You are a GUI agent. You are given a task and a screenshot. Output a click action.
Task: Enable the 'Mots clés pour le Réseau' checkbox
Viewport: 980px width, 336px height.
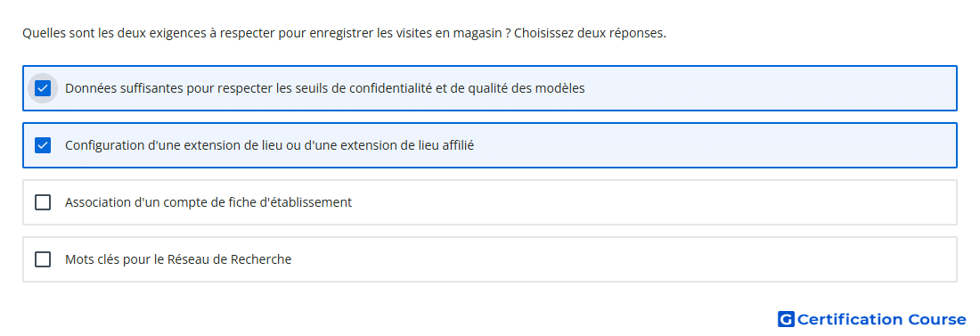click(x=43, y=259)
